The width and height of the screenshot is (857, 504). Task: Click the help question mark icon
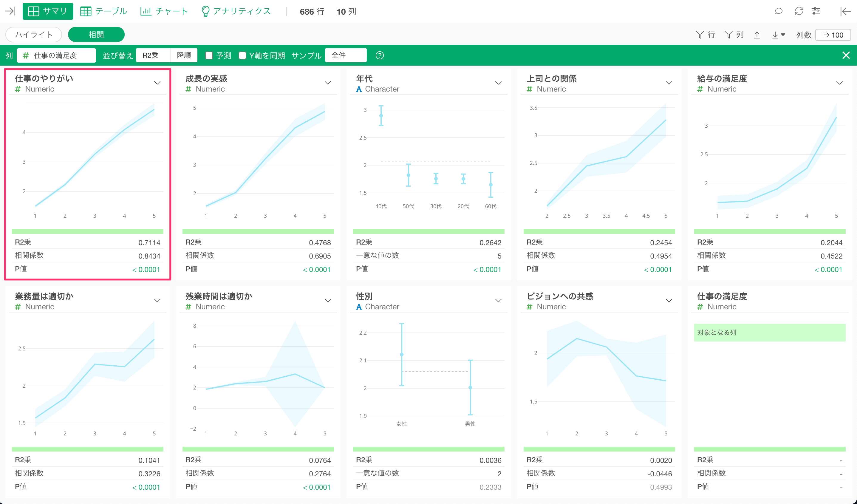(x=380, y=55)
